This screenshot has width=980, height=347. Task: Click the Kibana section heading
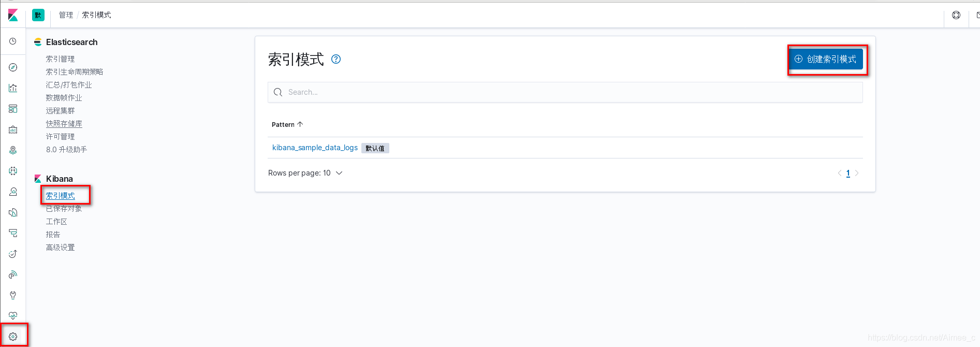pos(60,179)
